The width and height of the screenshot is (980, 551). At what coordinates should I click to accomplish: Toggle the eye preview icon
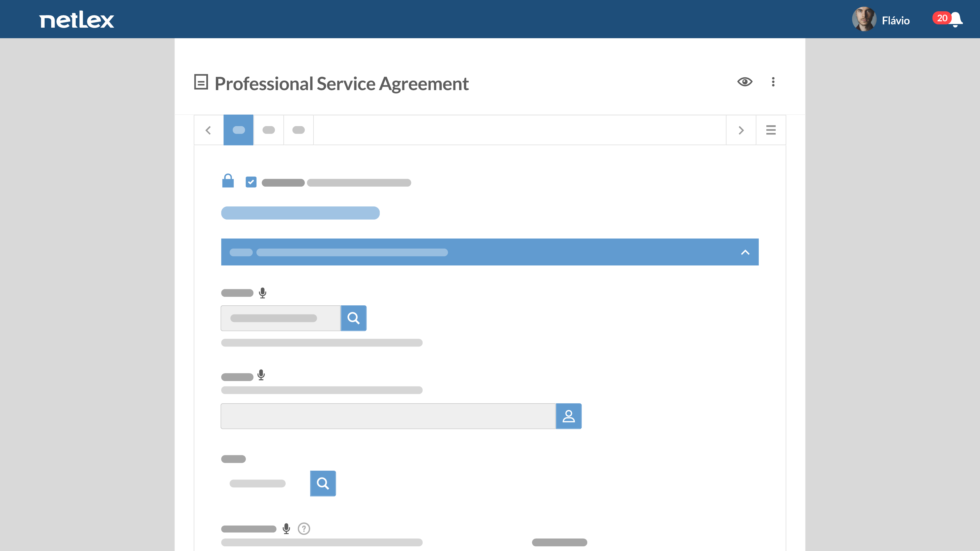pos(745,82)
